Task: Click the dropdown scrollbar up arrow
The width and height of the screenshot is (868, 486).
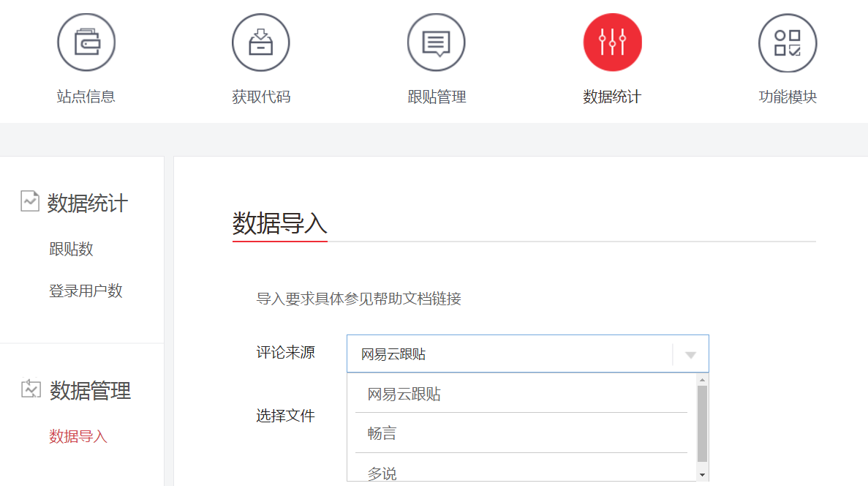Action: point(702,380)
